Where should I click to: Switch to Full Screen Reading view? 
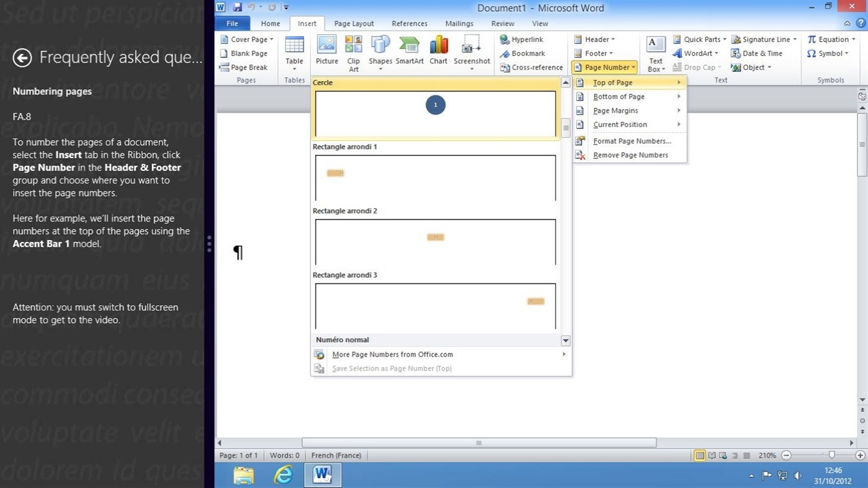pyautogui.click(x=712, y=455)
